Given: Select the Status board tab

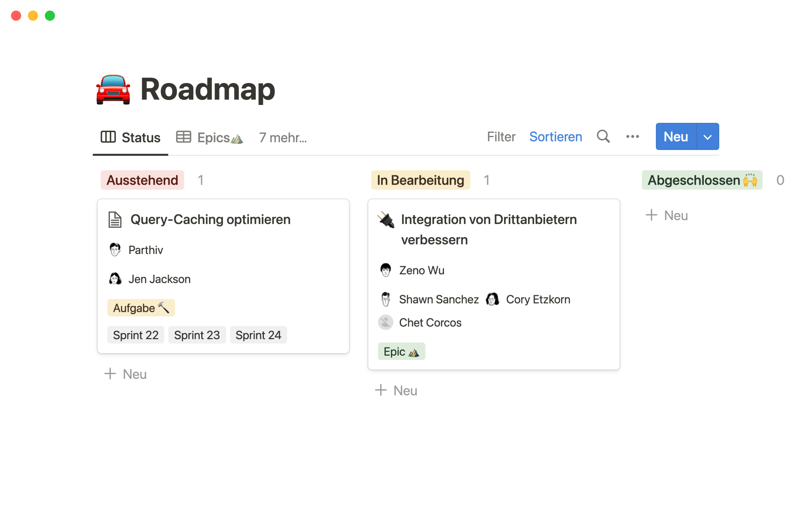Looking at the screenshot, I should (x=131, y=138).
